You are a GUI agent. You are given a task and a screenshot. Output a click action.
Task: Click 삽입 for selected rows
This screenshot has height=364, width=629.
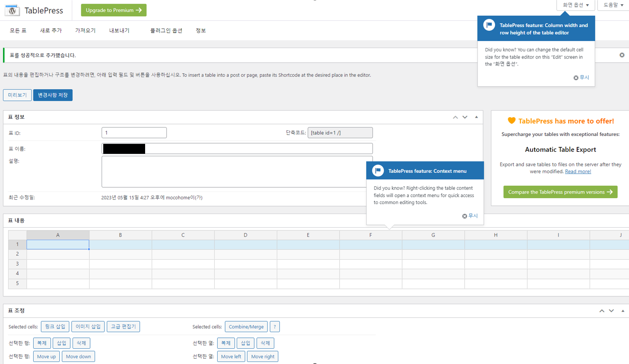(x=61, y=343)
